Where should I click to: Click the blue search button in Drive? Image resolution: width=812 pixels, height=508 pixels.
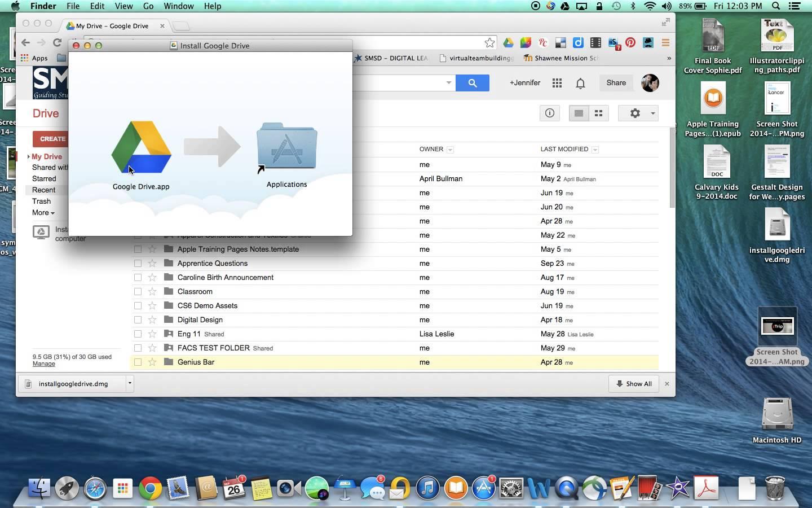(473, 83)
